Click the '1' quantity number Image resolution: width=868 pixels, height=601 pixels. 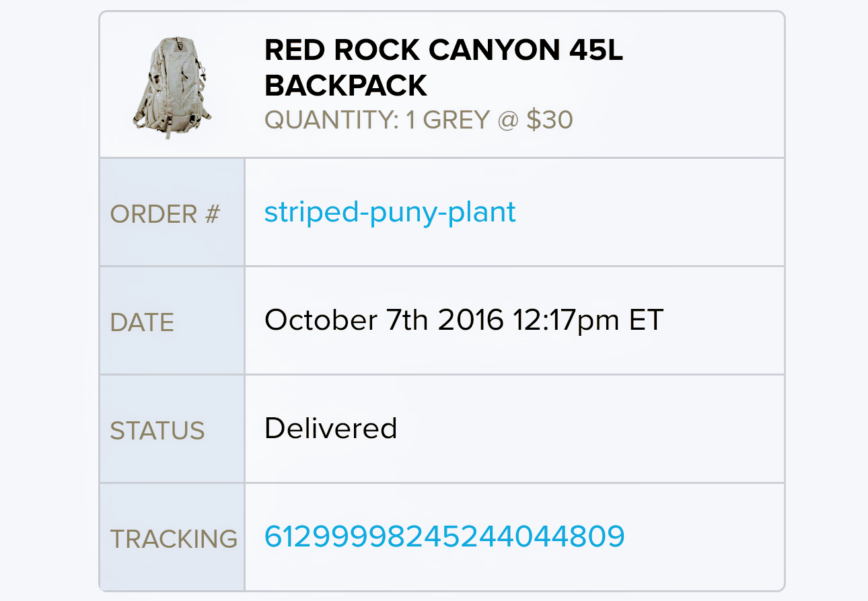click(410, 120)
